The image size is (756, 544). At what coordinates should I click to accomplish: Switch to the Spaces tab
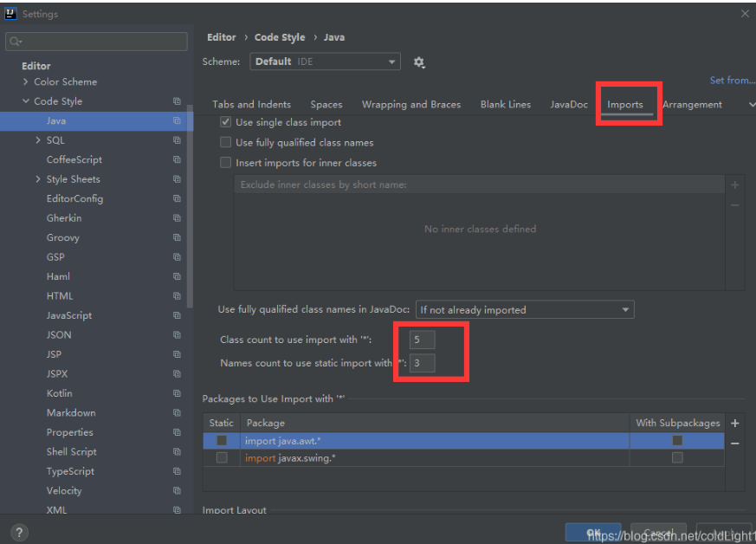[x=326, y=105]
